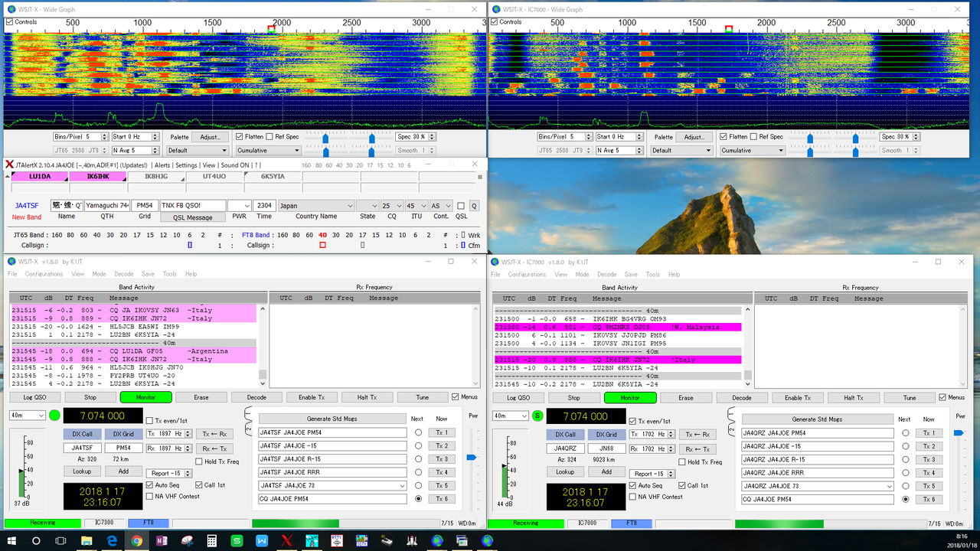Open the green S app on taskbar

(237, 540)
